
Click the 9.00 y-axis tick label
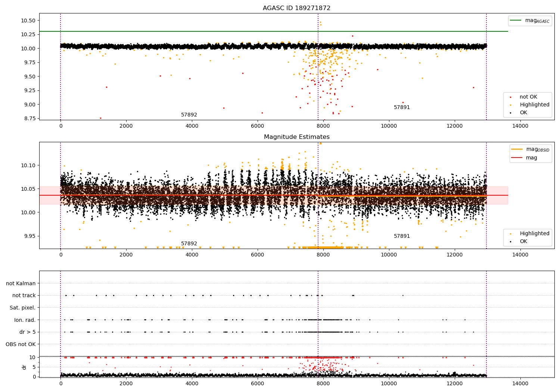point(29,105)
